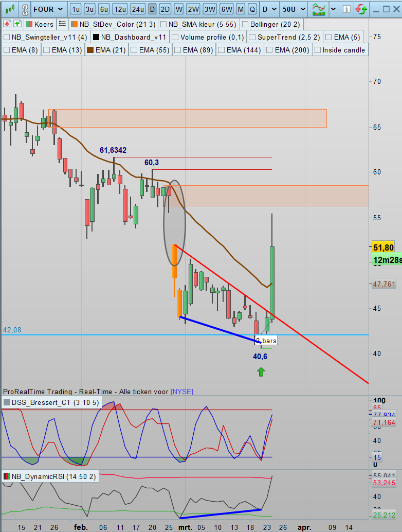
Task: Toggle EMA (200) checkbox
Action: 270,50
